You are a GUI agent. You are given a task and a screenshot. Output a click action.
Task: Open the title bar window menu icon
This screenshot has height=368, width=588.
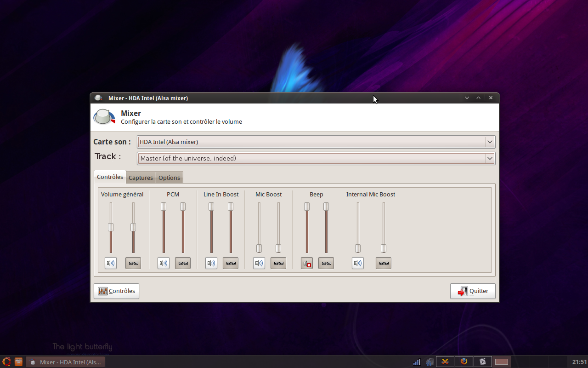pos(98,98)
